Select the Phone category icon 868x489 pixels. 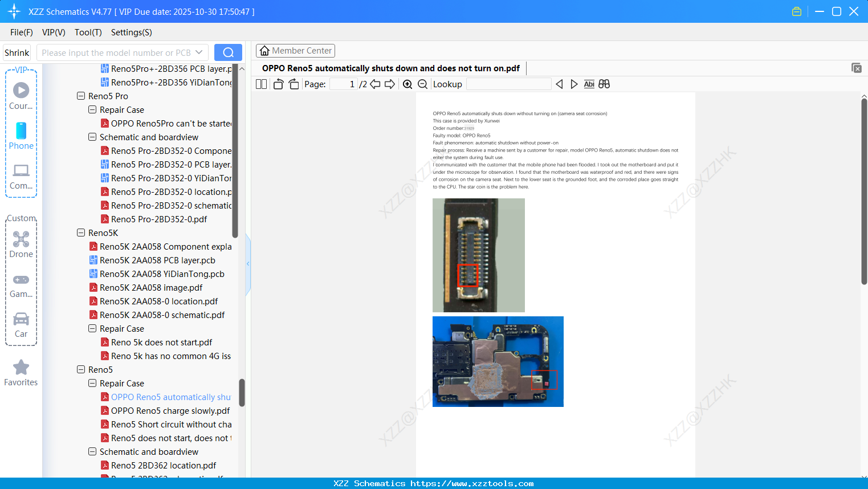(x=21, y=136)
